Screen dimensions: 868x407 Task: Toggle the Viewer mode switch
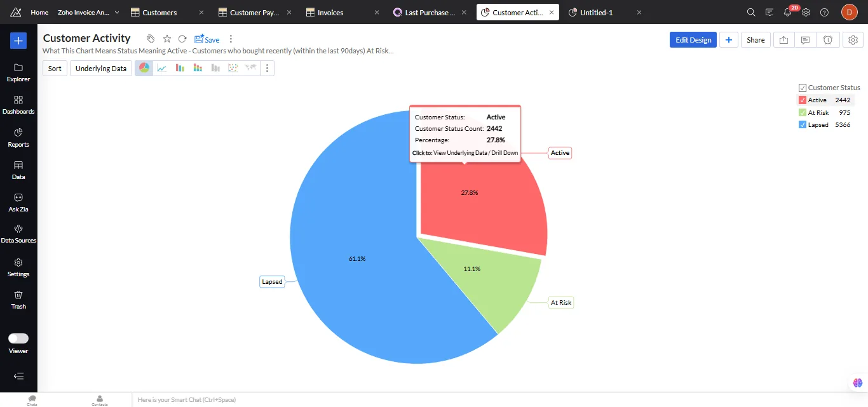click(x=18, y=338)
